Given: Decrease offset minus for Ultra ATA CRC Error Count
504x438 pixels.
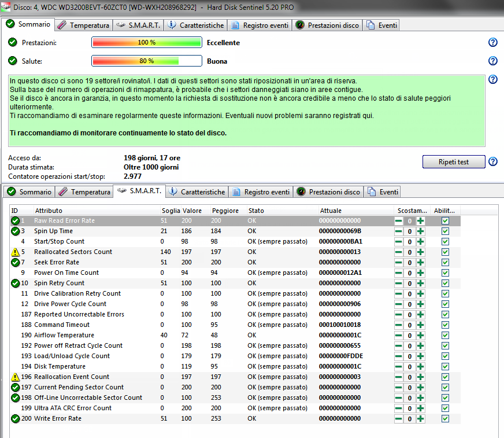Looking at the screenshot, I should 399,408.
